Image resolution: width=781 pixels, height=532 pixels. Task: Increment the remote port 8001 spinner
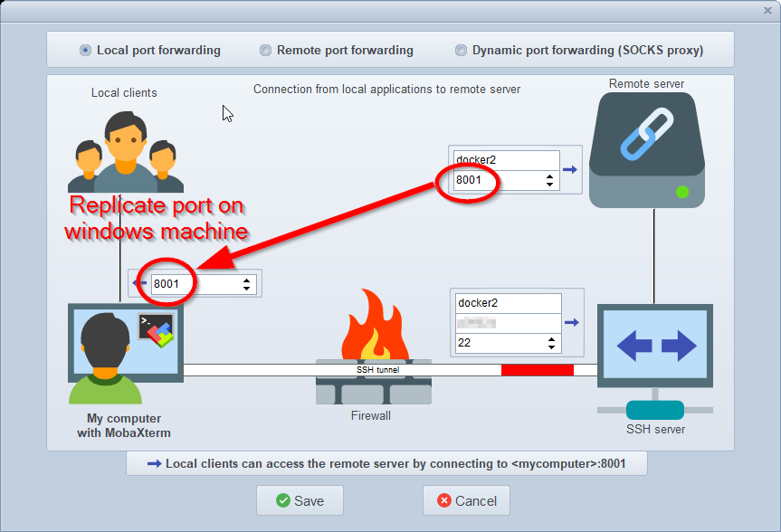coord(550,177)
